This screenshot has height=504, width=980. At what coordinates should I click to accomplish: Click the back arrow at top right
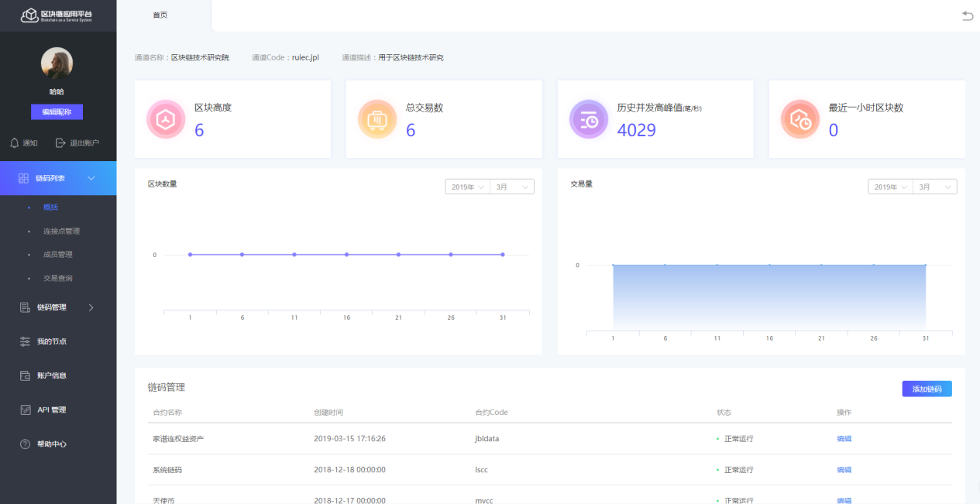pos(968,15)
